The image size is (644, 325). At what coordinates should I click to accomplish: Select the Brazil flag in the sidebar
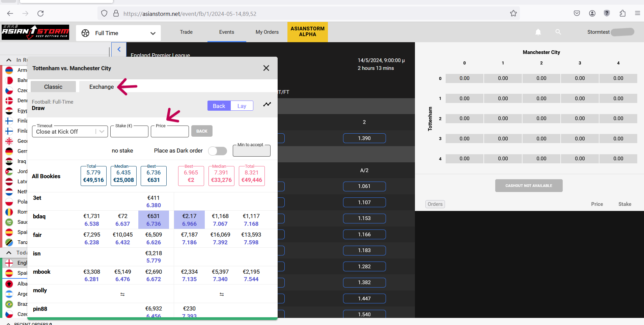pyautogui.click(x=9, y=304)
